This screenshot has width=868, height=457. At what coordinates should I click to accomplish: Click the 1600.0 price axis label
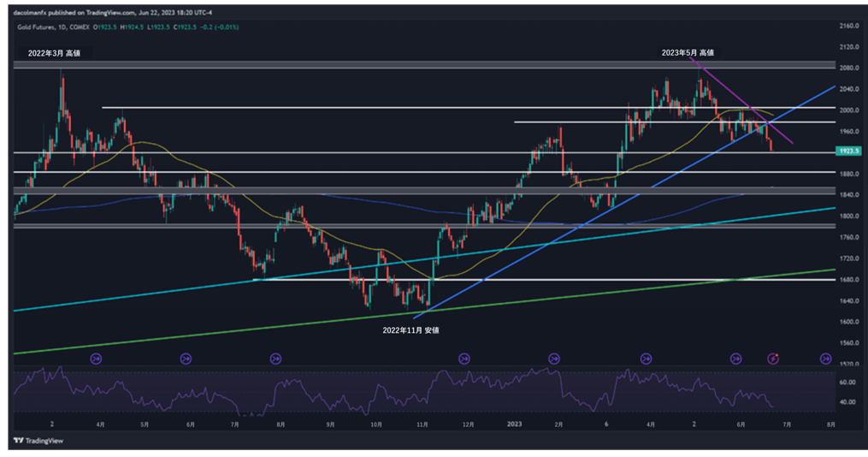click(x=848, y=322)
